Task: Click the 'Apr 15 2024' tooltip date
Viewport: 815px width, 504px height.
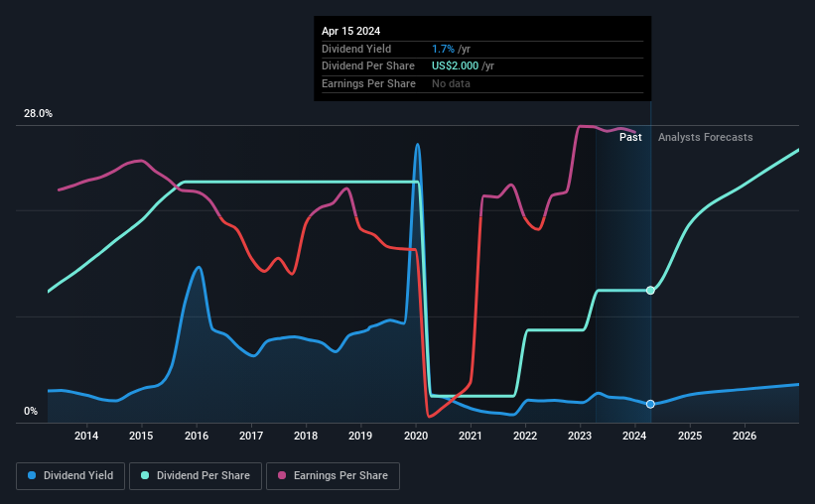Action: click(350, 31)
